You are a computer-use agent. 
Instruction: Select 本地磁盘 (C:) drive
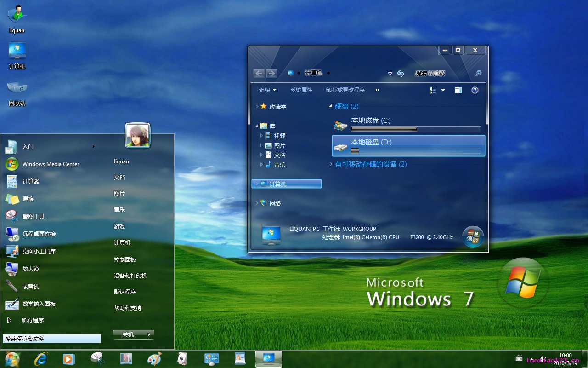point(408,124)
